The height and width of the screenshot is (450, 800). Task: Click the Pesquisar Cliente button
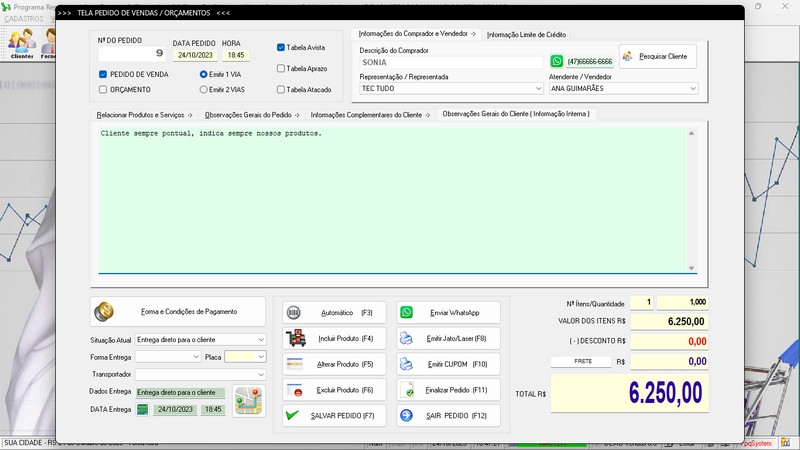(658, 56)
